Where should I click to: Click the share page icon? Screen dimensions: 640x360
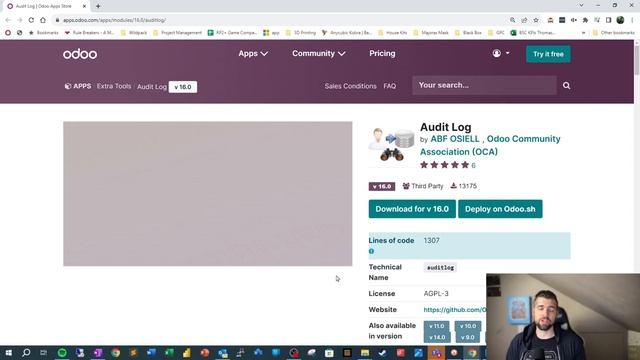point(524,20)
